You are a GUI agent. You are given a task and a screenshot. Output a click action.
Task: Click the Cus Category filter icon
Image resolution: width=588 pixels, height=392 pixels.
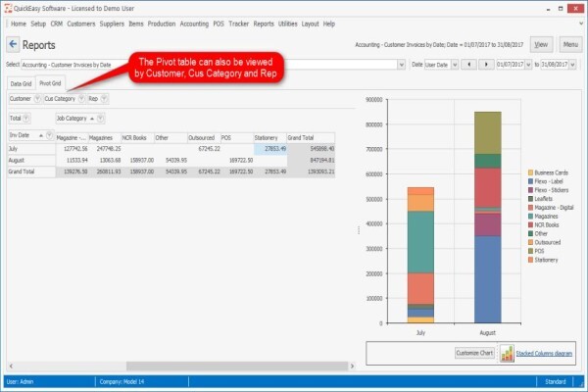(81, 99)
